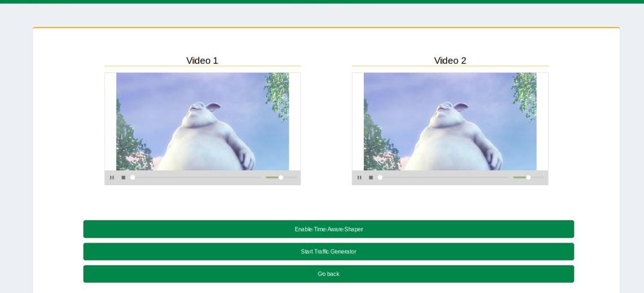Click Video 1 seek bar track
The height and width of the screenshot is (293, 644).
pyautogui.click(x=197, y=178)
